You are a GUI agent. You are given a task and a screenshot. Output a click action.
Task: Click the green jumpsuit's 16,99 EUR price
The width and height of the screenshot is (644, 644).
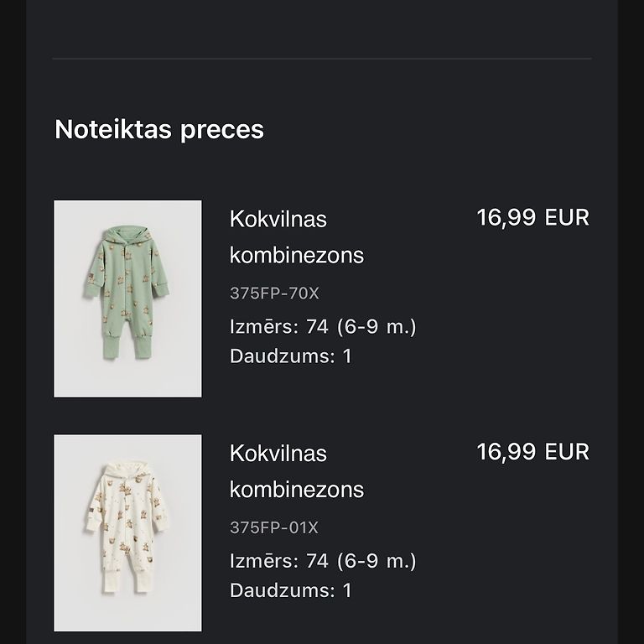pyautogui.click(x=532, y=218)
